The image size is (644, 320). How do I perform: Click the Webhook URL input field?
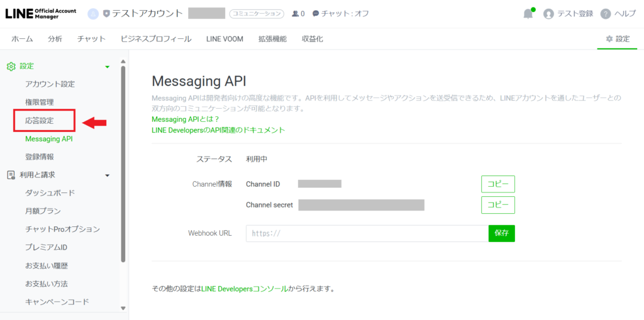click(x=367, y=233)
